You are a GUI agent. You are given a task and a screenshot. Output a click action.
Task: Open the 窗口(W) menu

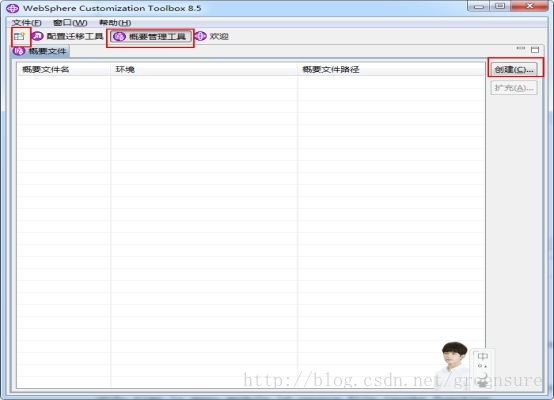click(70, 23)
